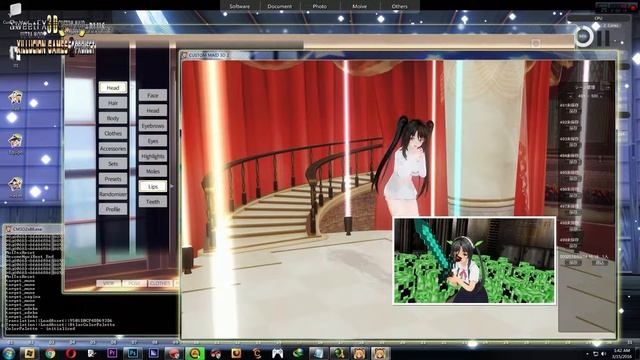The height and width of the screenshot is (360, 640).
Task: Select the Lips sub-category
Action: [153, 187]
